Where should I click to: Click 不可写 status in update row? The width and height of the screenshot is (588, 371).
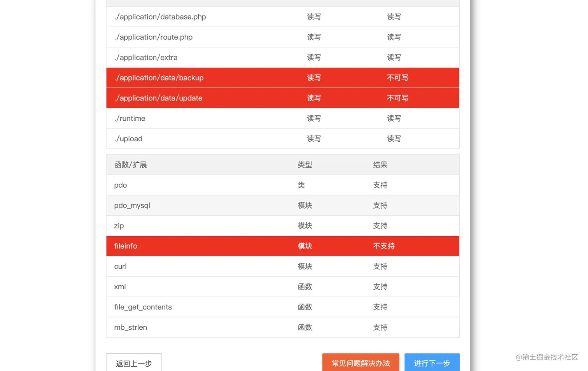pos(397,98)
